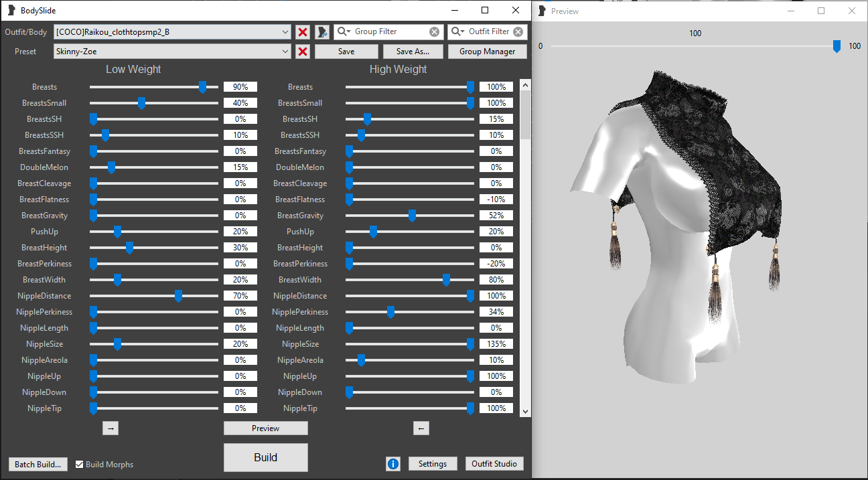The width and height of the screenshot is (868, 480).
Task: Click the Low Weight BreastWidth label
Action: click(x=44, y=280)
